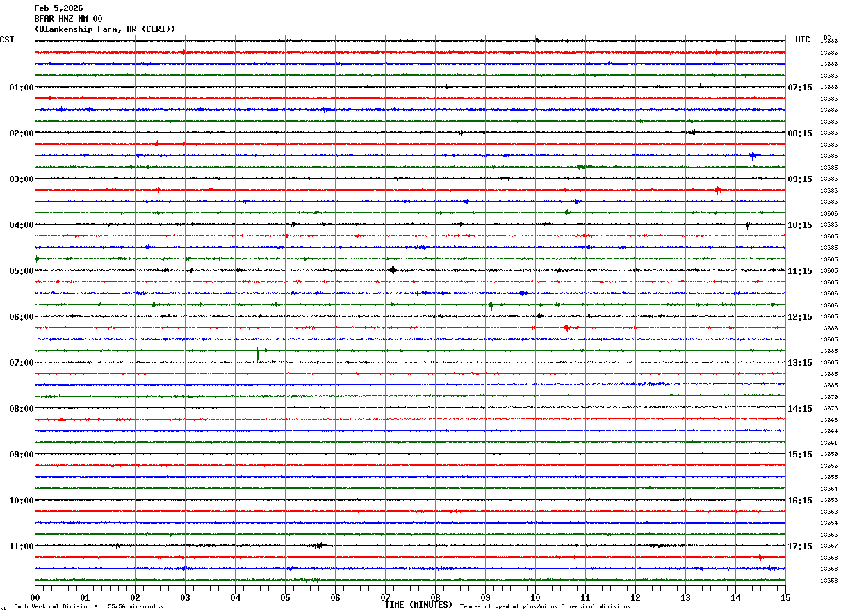Viewport: 841px width, 616px height.
Task: Click the '03:00' CST time label
Action: [x=22, y=179]
